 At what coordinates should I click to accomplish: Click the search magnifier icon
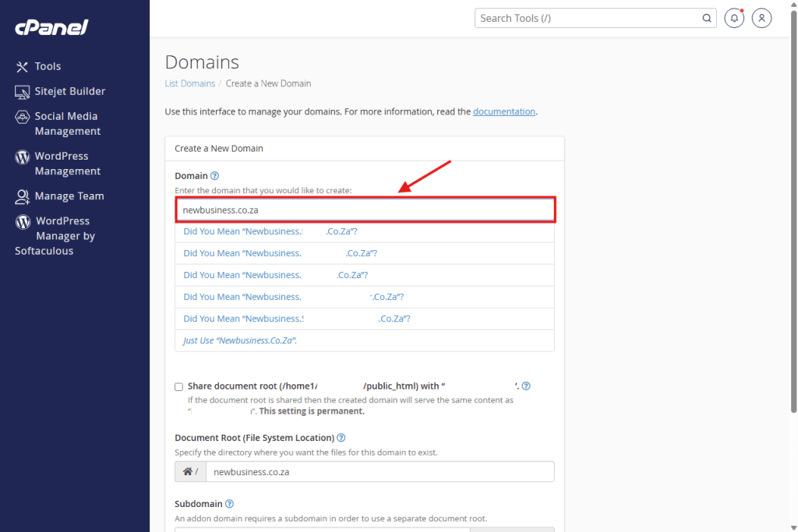coord(707,18)
